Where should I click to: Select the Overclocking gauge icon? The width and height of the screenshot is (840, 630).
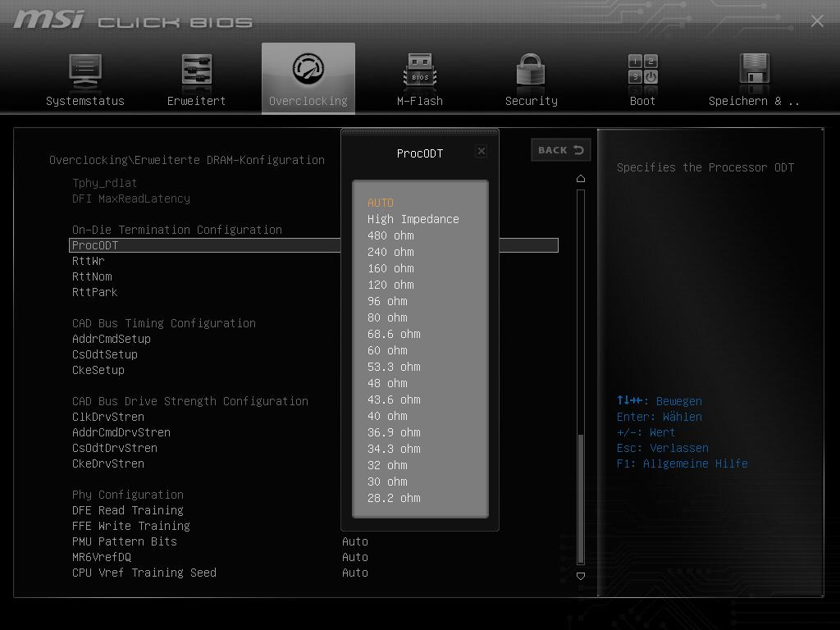(308, 69)
